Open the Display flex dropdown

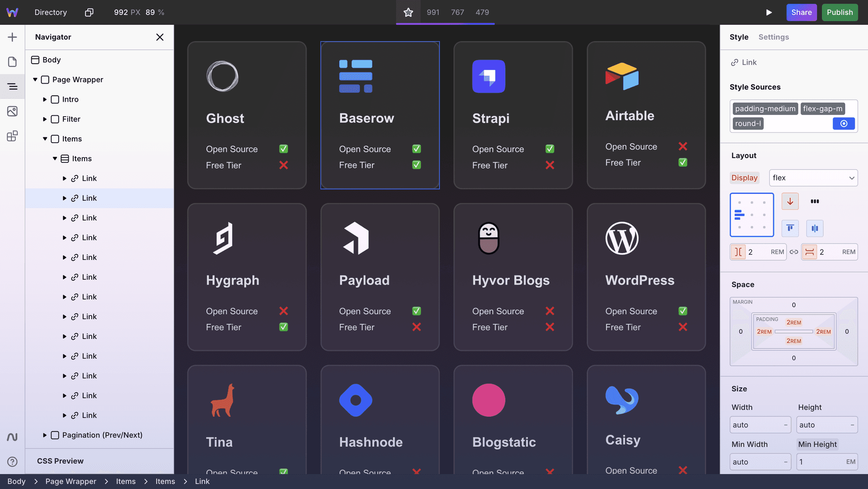tap(813, 178)
